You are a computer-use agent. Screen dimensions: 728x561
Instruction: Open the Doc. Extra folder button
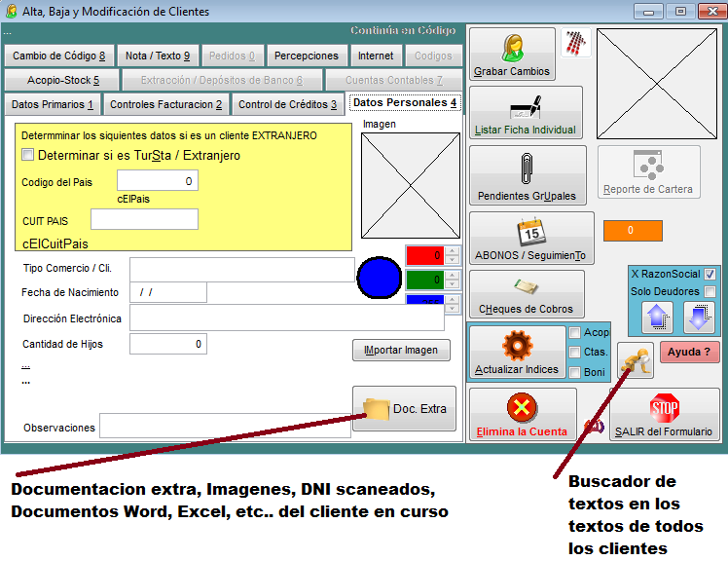[404, 409]
